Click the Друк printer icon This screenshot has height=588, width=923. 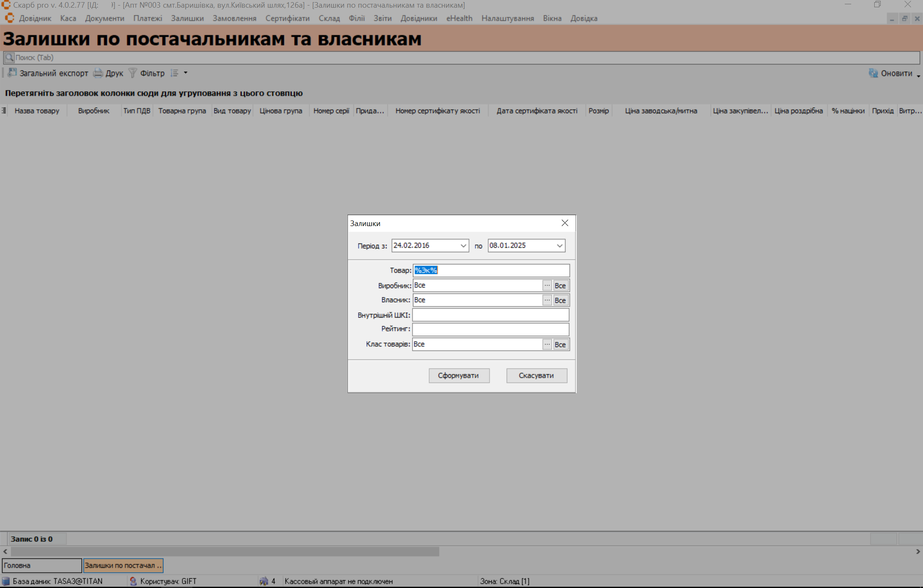[x=98, y=73]
